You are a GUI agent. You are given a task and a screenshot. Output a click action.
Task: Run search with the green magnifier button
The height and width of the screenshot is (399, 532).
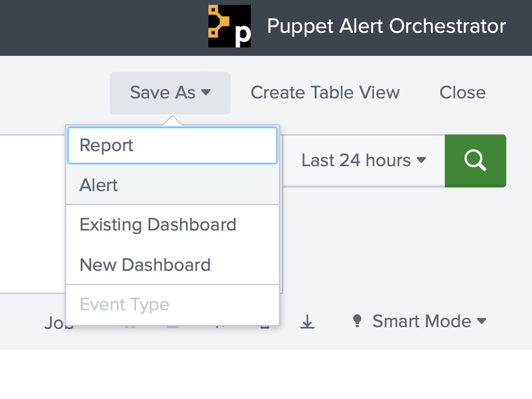point(475,161)
